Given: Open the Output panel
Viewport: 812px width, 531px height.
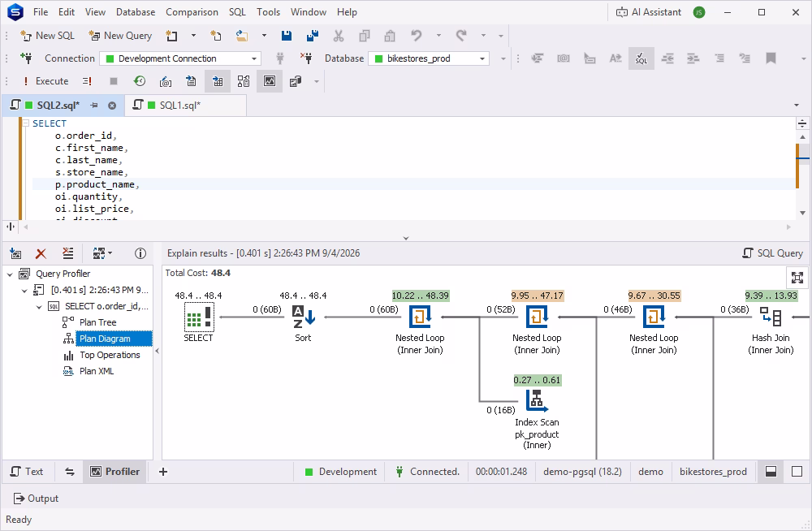Looking at the screenshot, I should pyautogui.click(x=36, y=499).
